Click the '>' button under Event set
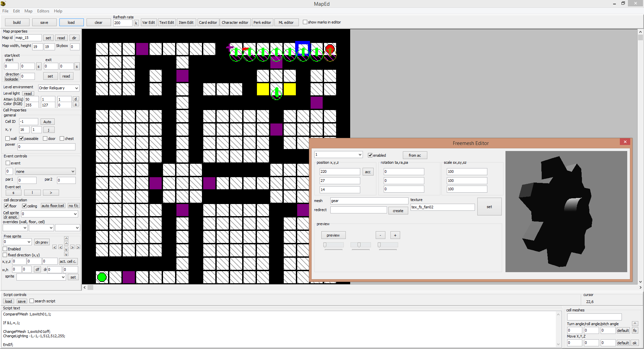This screenshot has width=644, height=349. click(x=51, y=193)
